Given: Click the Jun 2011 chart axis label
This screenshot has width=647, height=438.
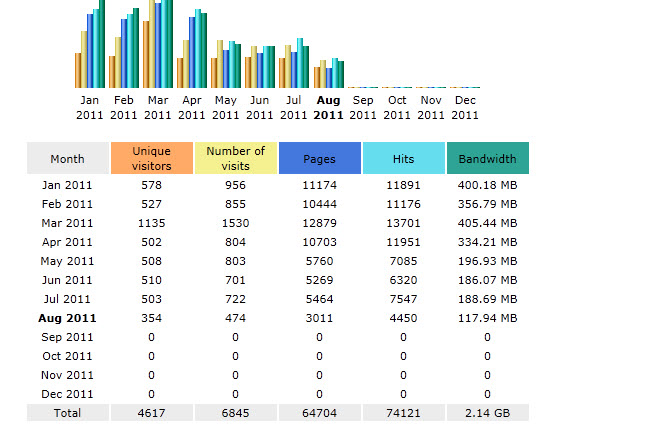Looking at the screenshot, I should click(x=260, y=107).
